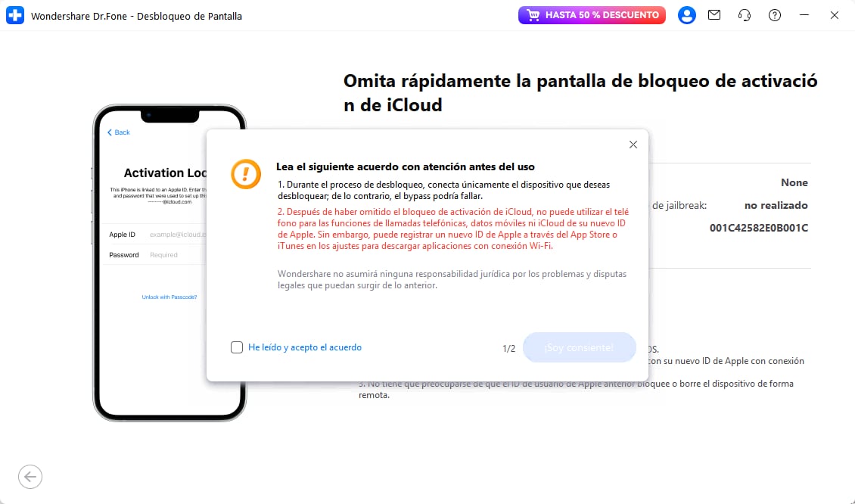Click the shopping cart icon in discount banner
Viewport: 855px width, 504px height.
(534, 14)
